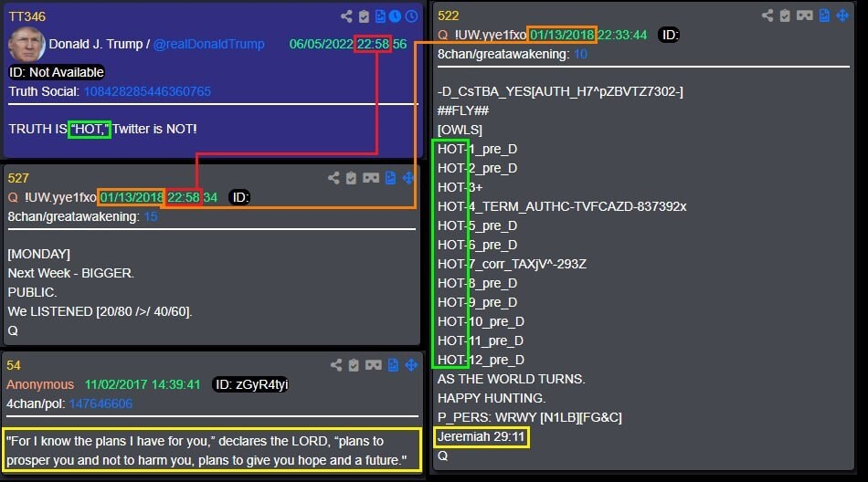
Task: Share post 522 using its share icon
Action: pos(767,16)
